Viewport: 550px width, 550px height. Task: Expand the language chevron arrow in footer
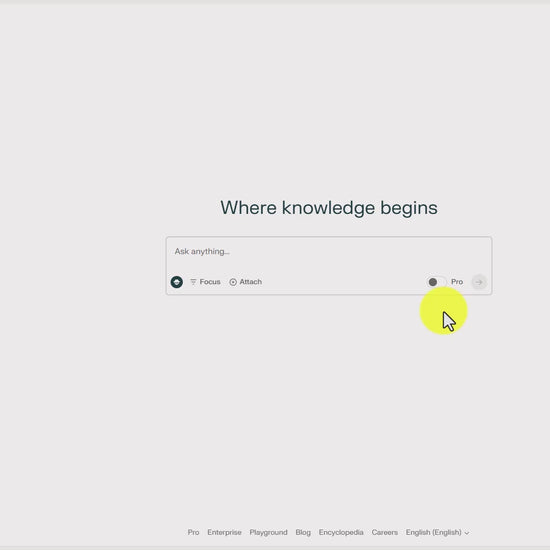pos(467,533)
